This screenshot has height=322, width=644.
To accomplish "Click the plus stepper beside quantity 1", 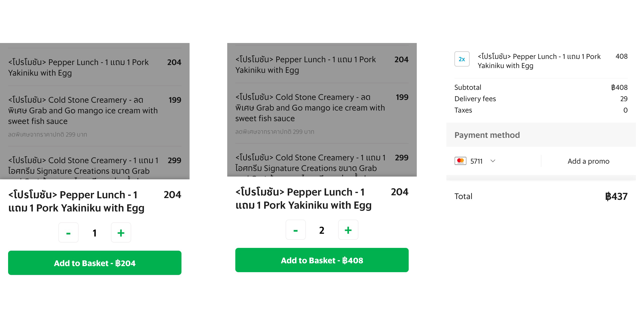I will 121,233.
